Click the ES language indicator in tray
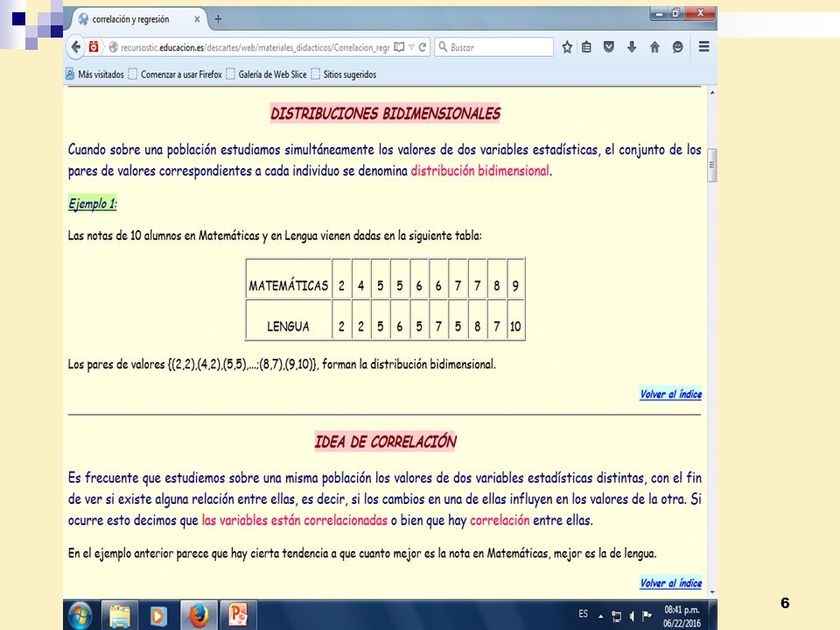 583,614
